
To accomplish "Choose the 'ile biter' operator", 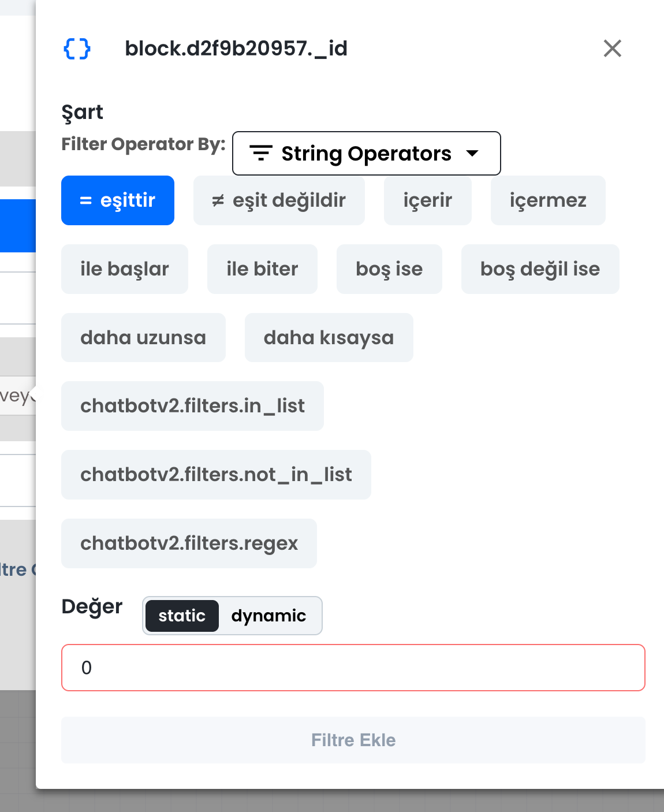I will point(262,269).
